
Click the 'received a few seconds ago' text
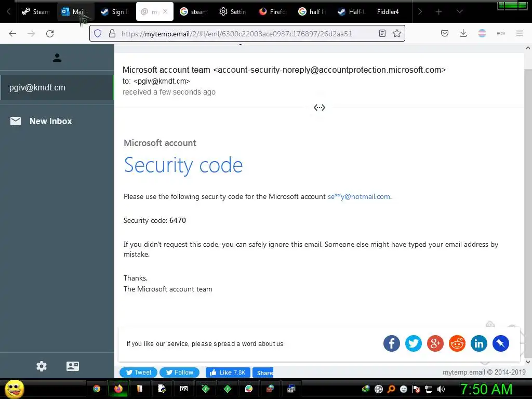[x=169, y=92]
